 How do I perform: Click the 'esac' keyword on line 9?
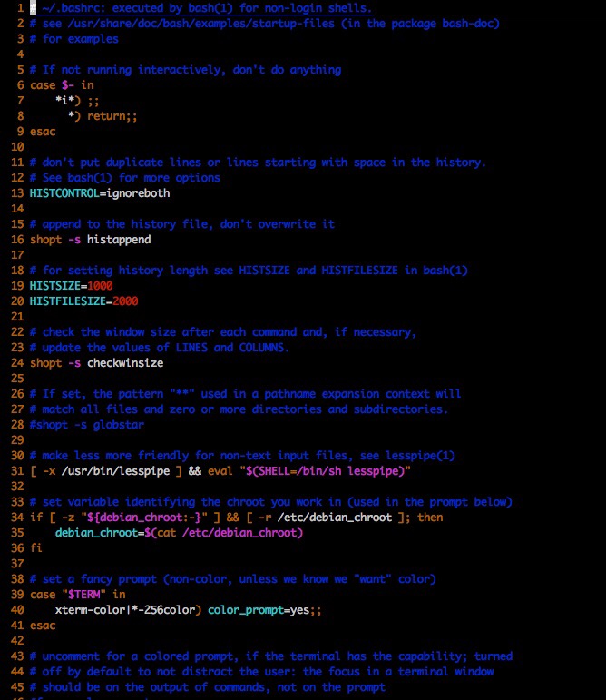point(42,131)
